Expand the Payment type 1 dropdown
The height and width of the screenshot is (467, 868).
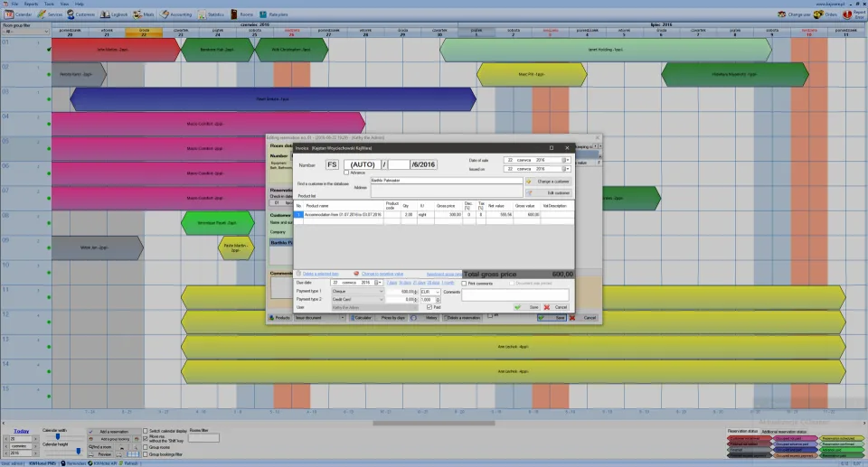(357, 292)
